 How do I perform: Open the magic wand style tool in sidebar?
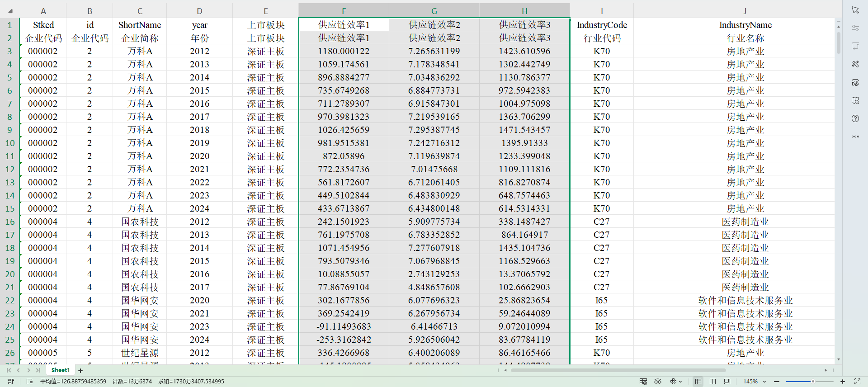tap(855, 64)
